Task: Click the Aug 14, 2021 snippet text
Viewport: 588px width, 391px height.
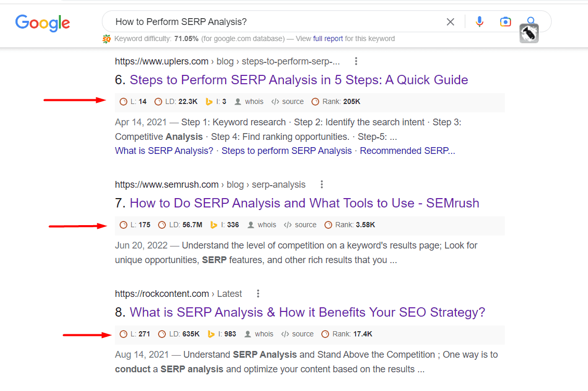Action: tap(142, 355)
